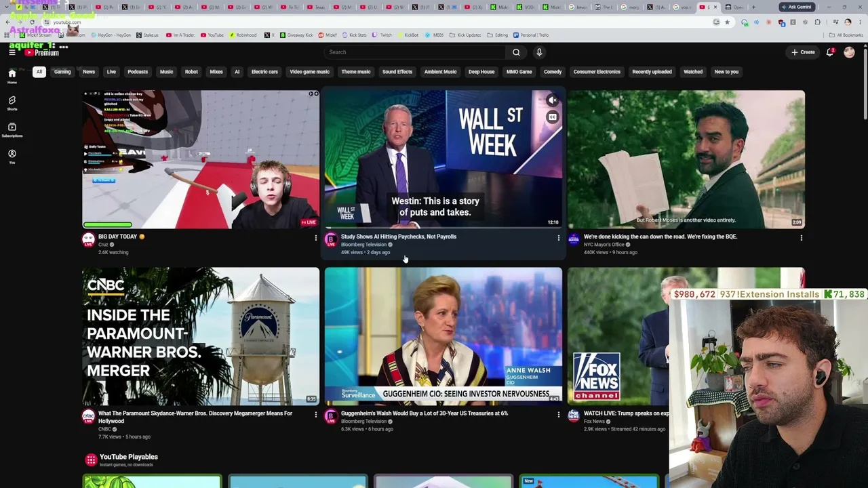The width and height of the screenshot is (868, 488).
Task: Open the account avatar menu
Action: click(x=849, y=52)
